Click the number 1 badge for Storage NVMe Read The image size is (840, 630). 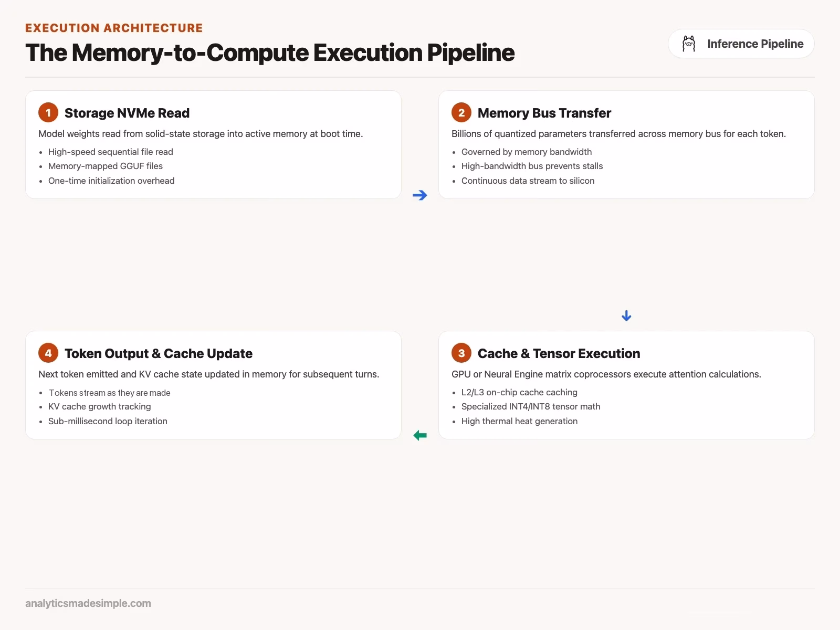click(48, 112)
